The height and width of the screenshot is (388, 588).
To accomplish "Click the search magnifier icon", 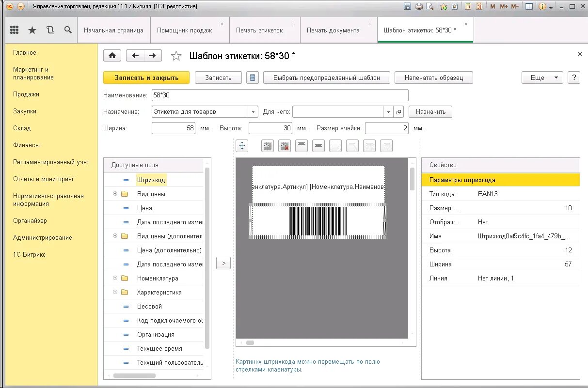I will pos(68,30).
